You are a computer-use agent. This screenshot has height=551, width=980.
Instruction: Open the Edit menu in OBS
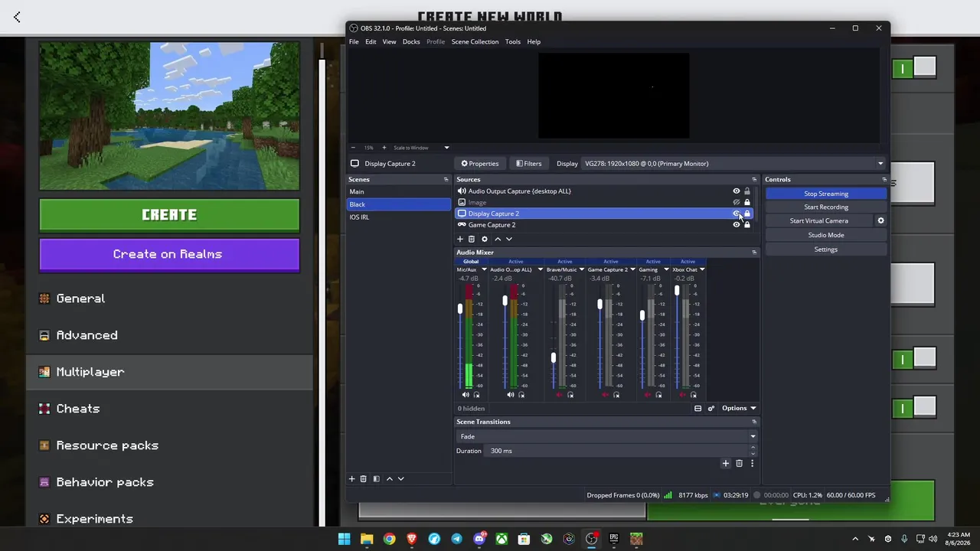click(x=371, y=41)
